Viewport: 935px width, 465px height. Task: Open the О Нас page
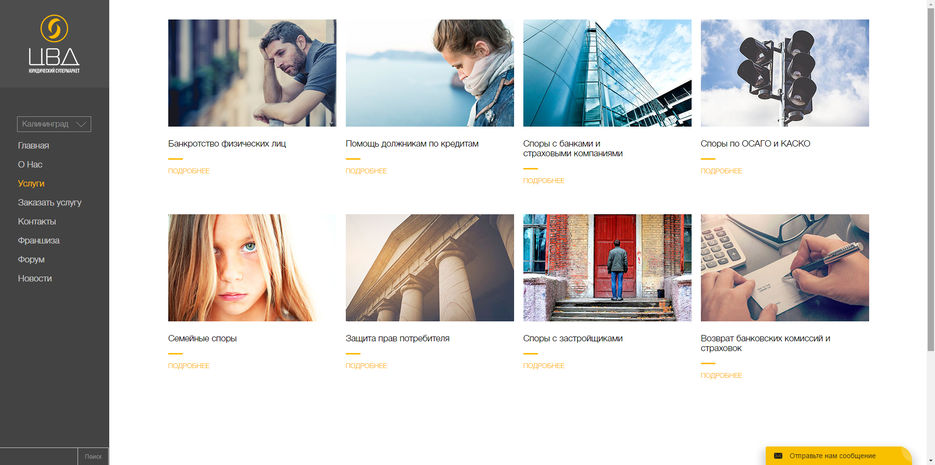pos(30,165)
